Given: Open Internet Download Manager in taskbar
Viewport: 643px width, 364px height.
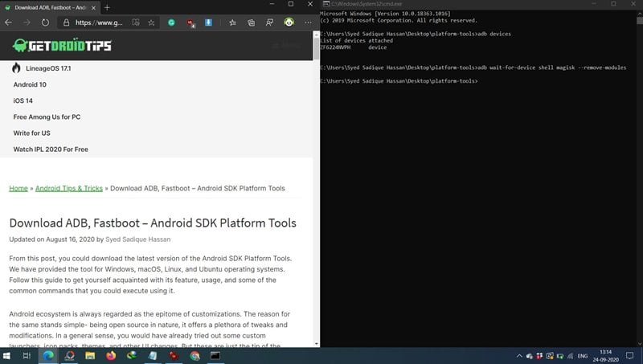Looking at the screenshot, I should click(x=132, y=356).
